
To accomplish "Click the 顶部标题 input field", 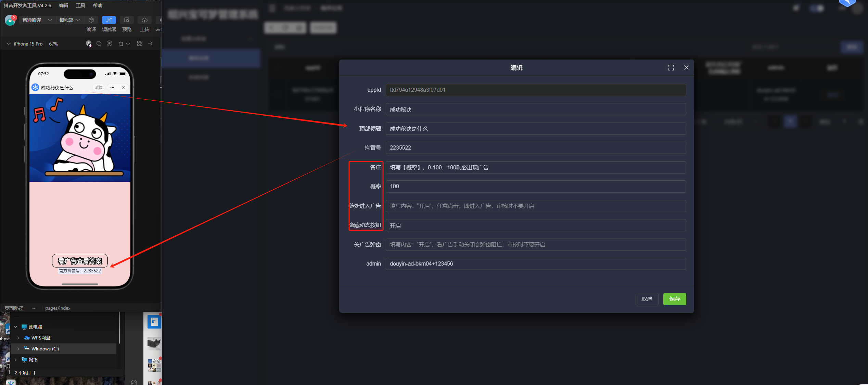I will pos(536,129).
